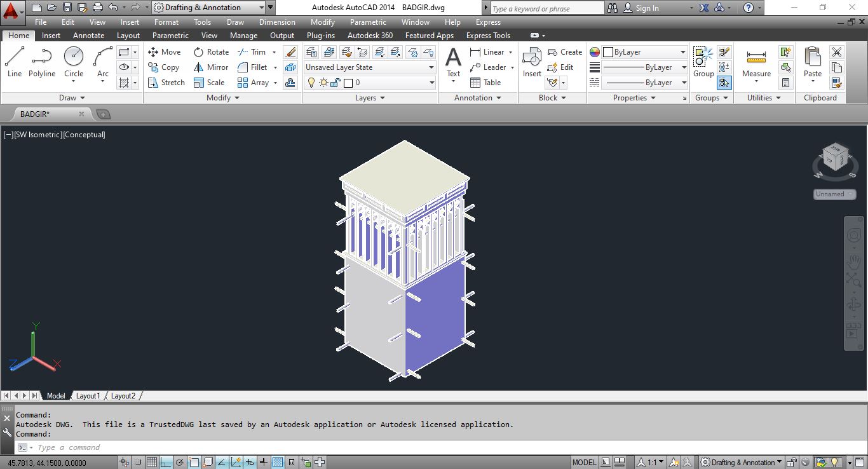Select the Circle tool
The image size is (868, 469).
(74, 62)
